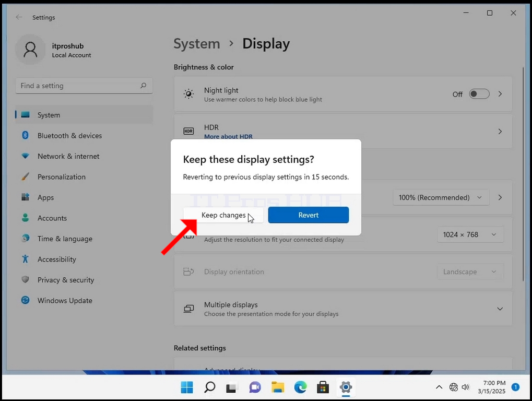
Task: Go back with the Settings back arrow
Action: pyautogui.click(x=19, y=17)
